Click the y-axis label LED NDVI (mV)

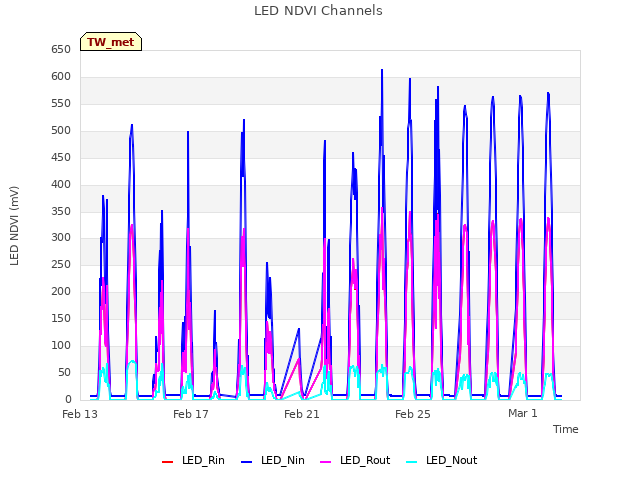click(14, 226)
